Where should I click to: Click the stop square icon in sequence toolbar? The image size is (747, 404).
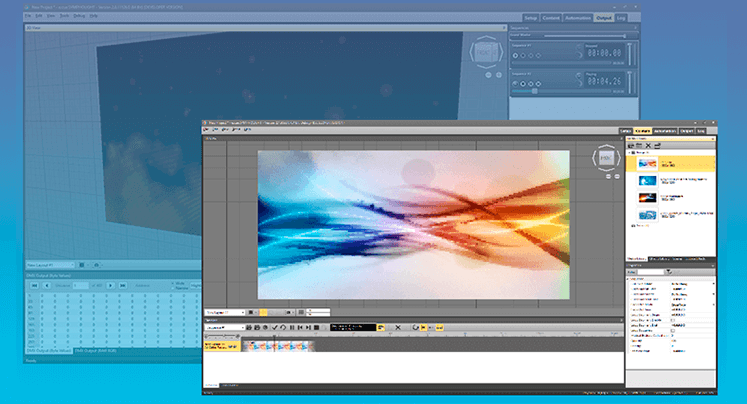click(316, 328)
